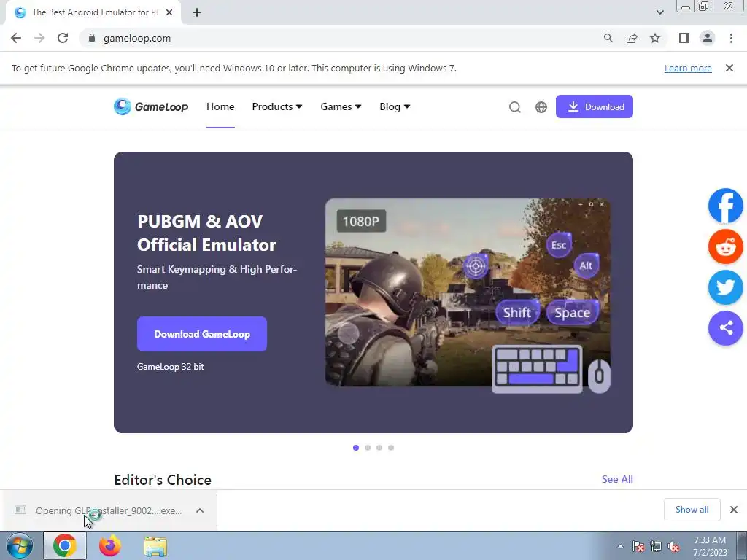Image resolution: width=747 pixels, height=560 pixels.
Task: Expand the Products menu
Action: click(x=276, y=106)
